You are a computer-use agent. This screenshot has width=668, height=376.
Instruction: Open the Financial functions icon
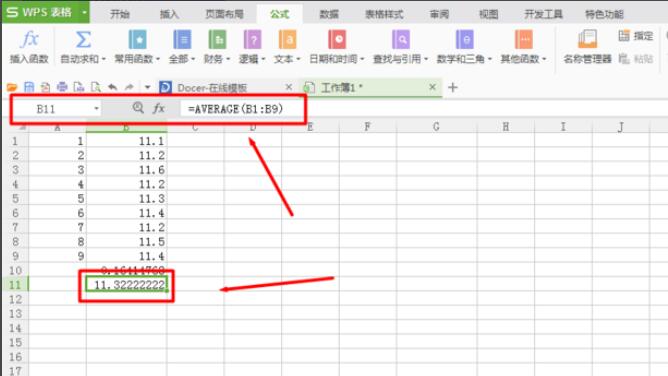pyautogui.click(x=217, y=40)
